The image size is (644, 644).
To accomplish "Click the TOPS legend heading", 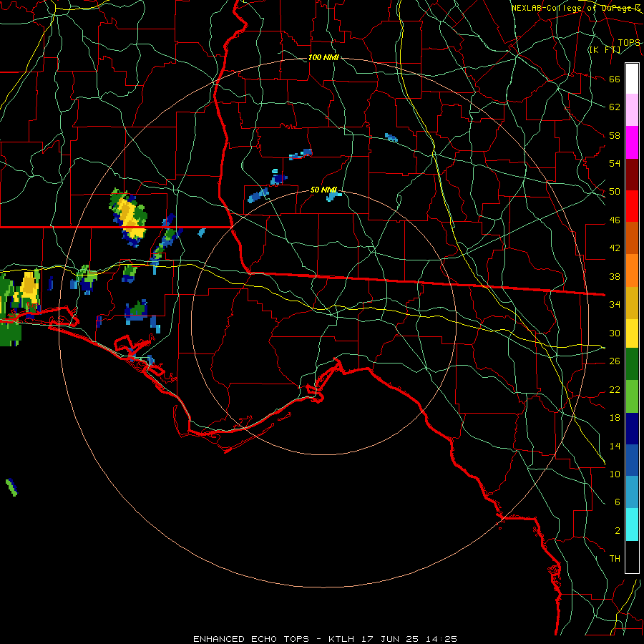I will pos(629,42).
